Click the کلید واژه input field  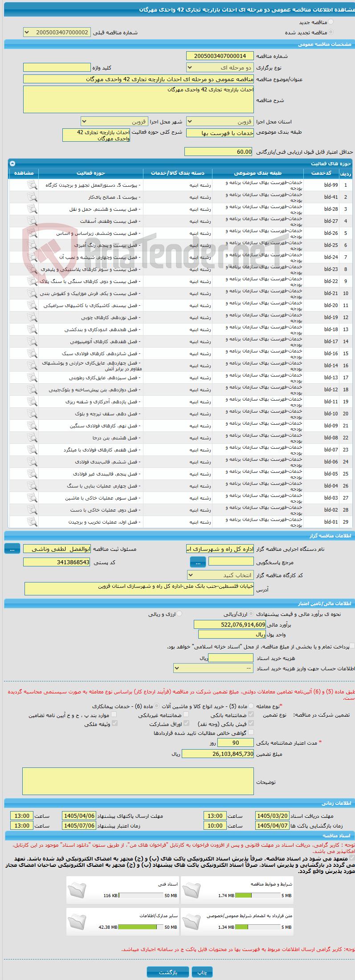click(57, 67)
